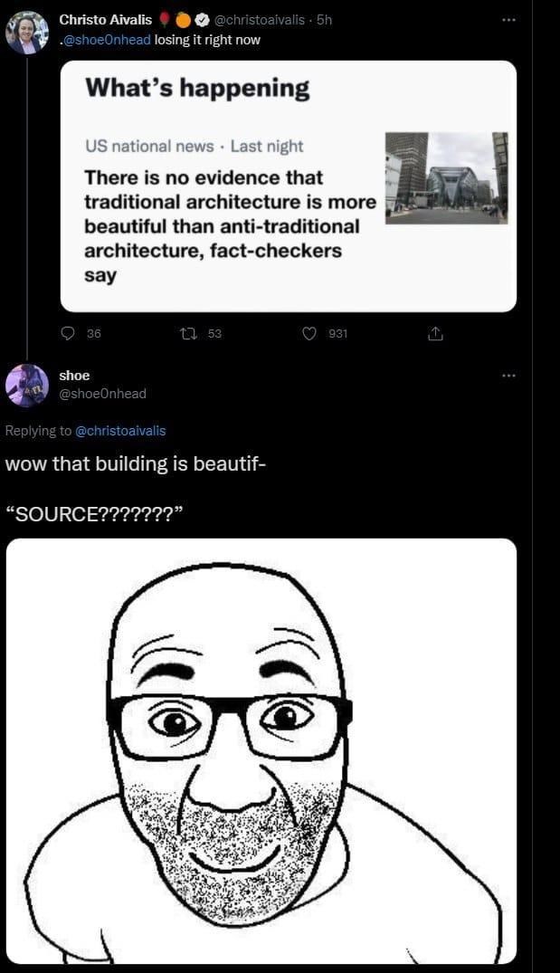
Task: Click the reply icon showing 36
Action: point(68,334)
